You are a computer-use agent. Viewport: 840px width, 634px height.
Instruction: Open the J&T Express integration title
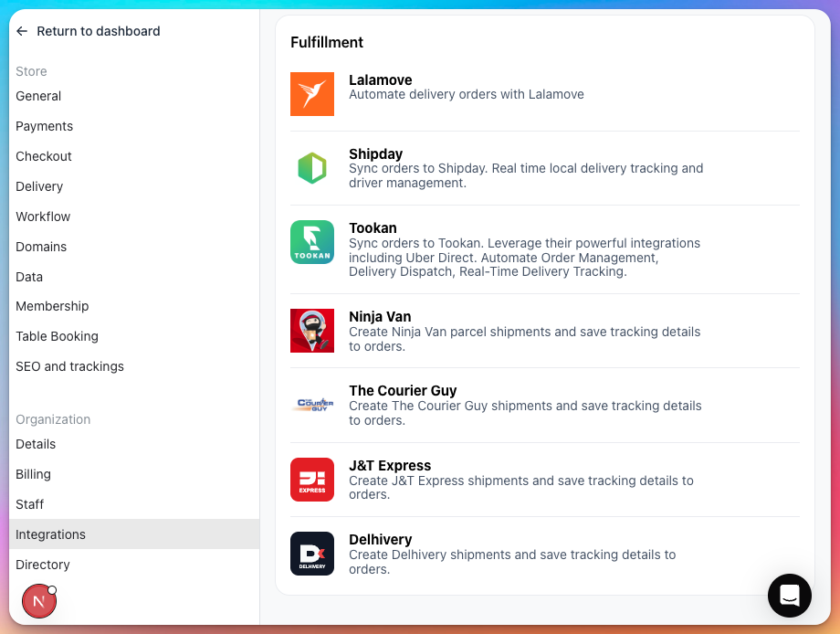coord(390,465)
